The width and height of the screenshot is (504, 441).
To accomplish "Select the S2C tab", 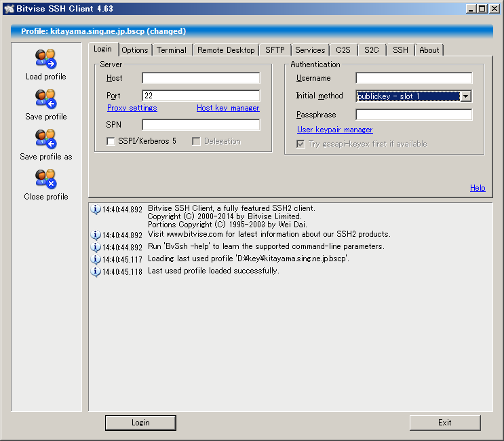I will pyautogui.click(x=372, y=50).
